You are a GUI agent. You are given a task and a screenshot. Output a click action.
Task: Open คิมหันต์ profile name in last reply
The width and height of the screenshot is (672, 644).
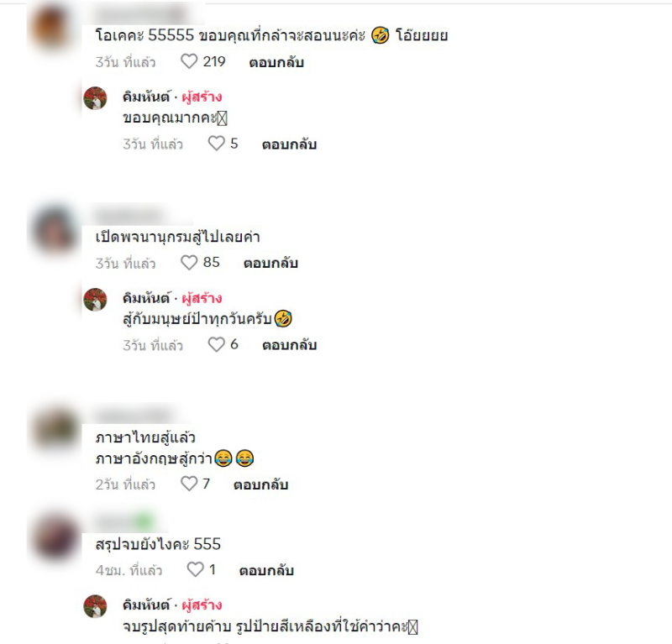tap(146, 605)
